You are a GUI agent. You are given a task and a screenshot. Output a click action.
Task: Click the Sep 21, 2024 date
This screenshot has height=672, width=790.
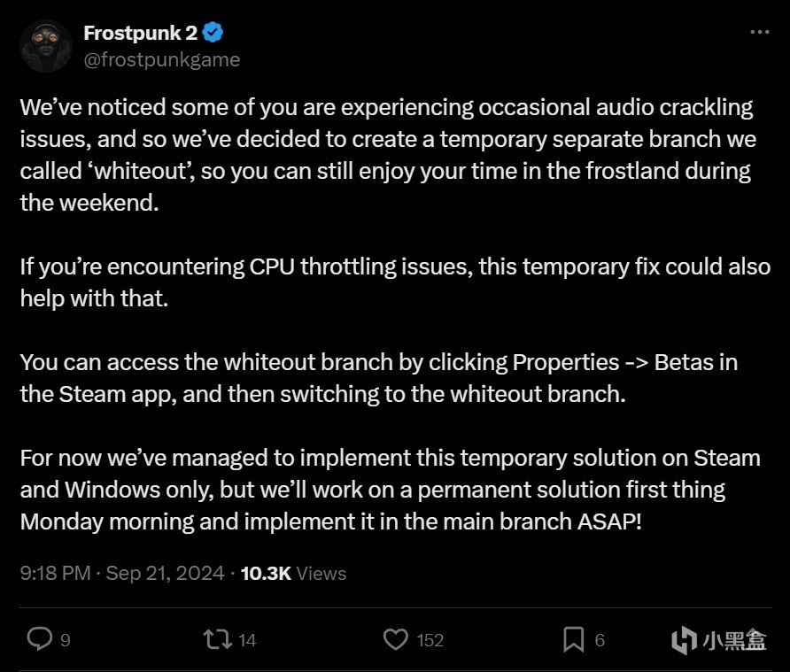coord(166,573)
